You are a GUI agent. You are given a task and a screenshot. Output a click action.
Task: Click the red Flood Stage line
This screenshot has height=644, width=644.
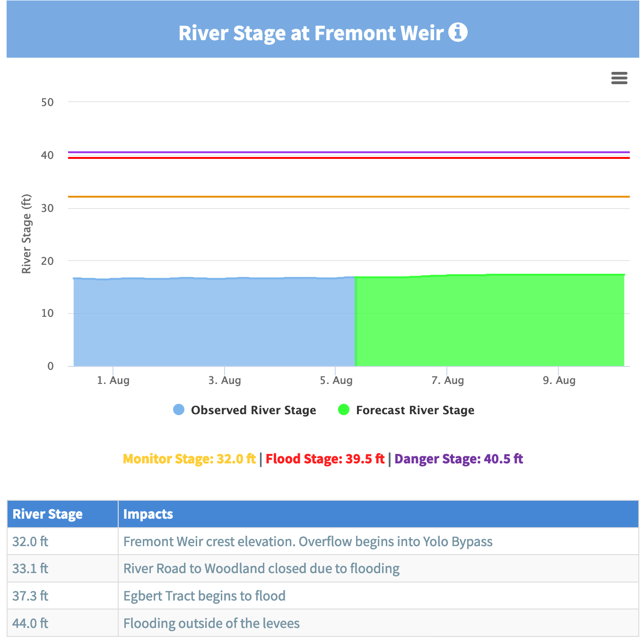(x=349, y=158)
